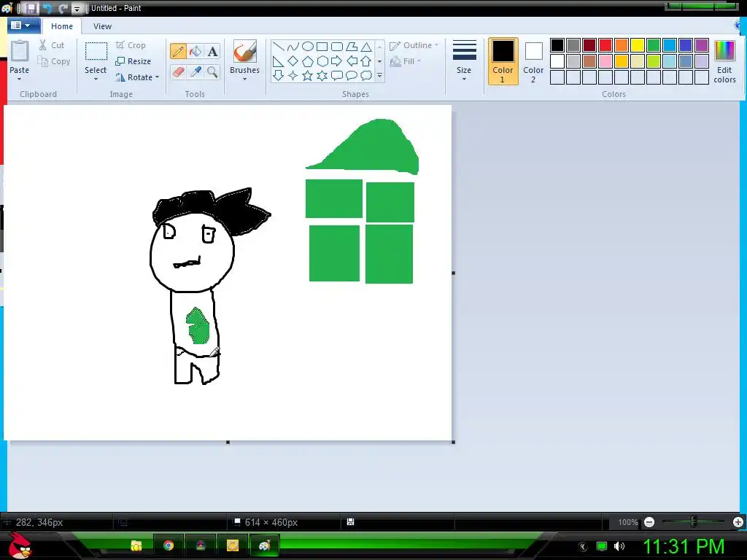Select the Line shape
The image size is (747, 560).
pyautogui.click(x=278, y=47)
